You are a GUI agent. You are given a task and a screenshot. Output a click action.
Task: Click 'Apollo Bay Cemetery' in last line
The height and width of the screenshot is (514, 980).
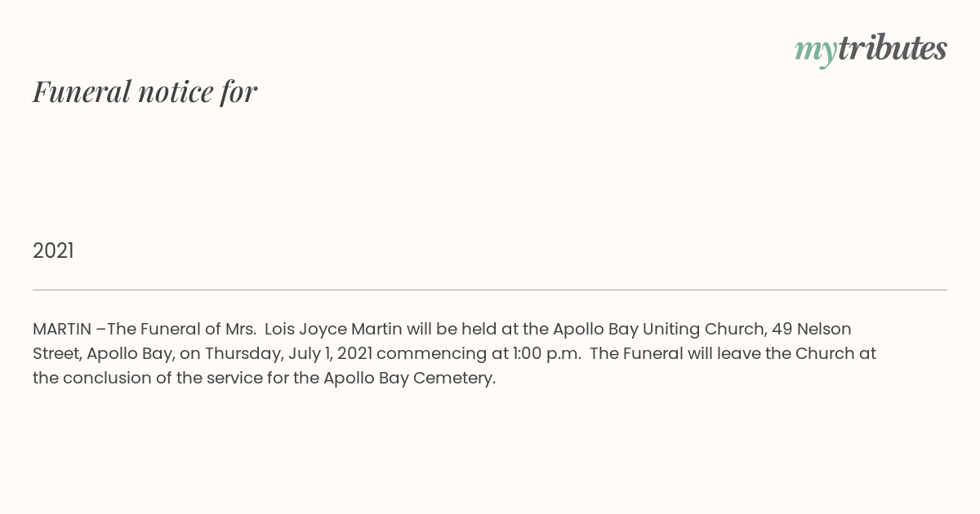tap(409, 378)
